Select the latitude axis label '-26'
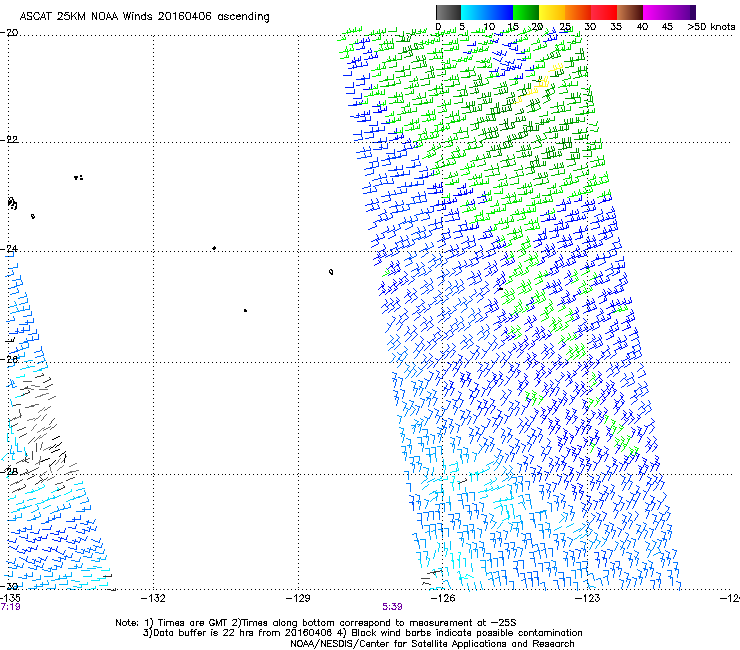 (x=9, y=360)
